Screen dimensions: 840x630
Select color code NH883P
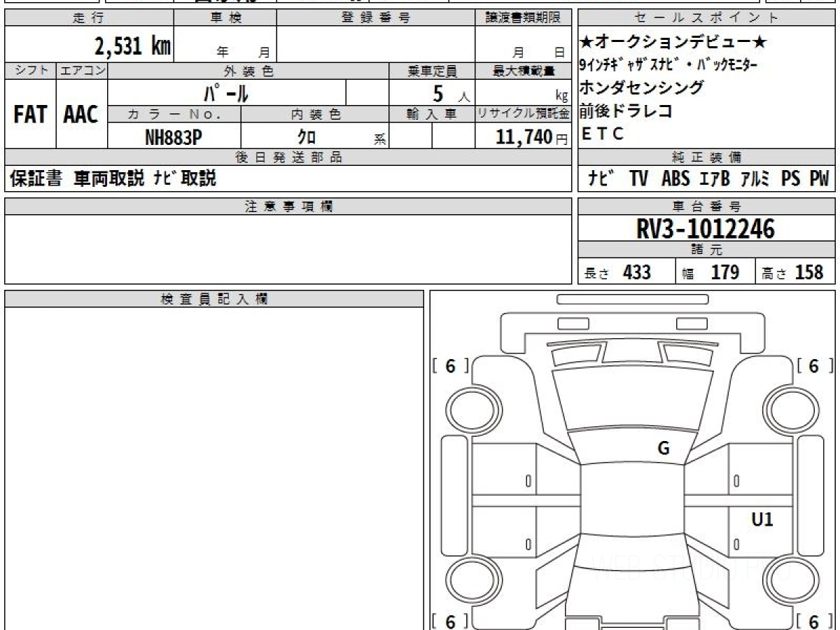[174, 137]
